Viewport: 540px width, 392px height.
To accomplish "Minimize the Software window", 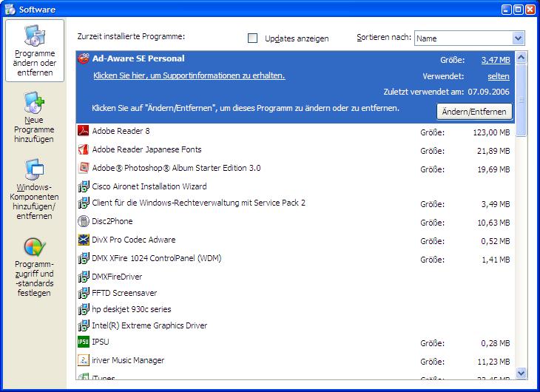I will (506, 10).
